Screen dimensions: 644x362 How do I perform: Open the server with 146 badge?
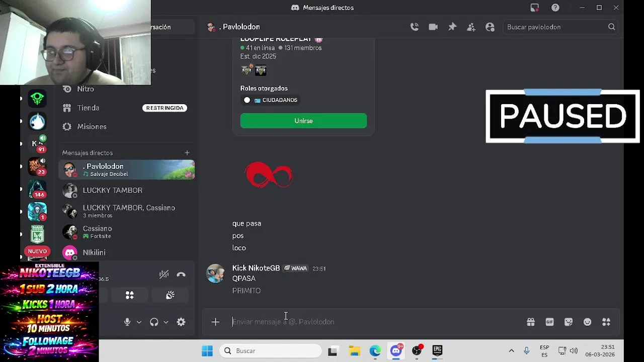(x=37, y=189)
